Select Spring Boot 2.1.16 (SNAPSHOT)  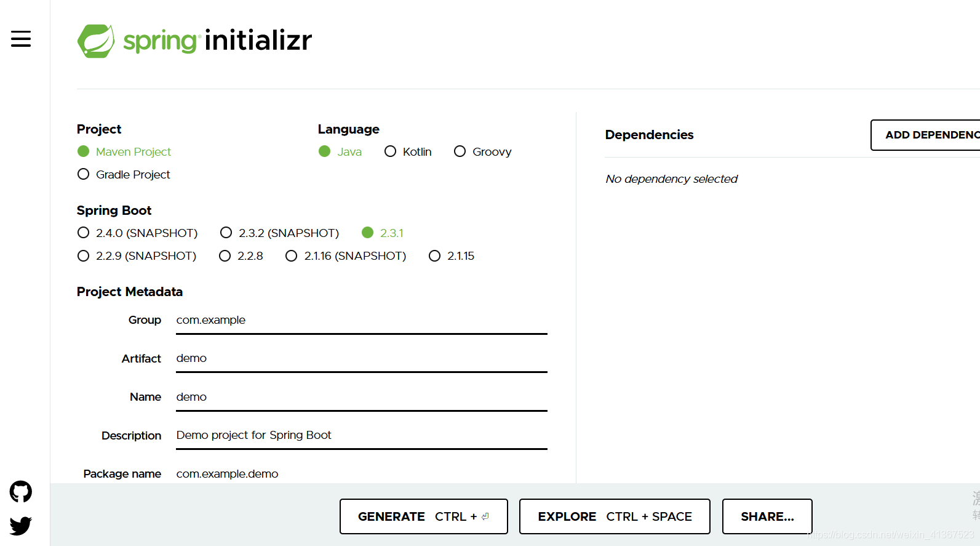pyautogui.click(x=346, y=255)
